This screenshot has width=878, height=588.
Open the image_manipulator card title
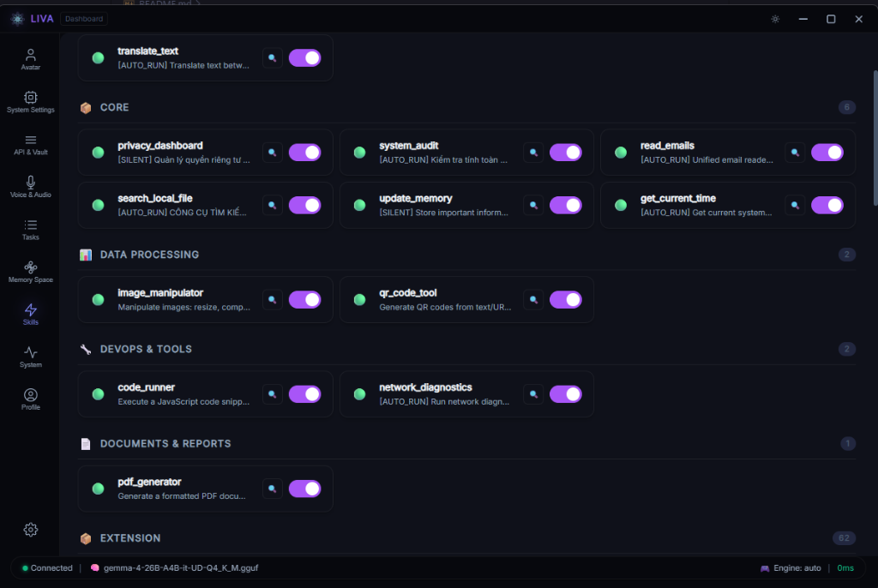[x=160, y=293]
